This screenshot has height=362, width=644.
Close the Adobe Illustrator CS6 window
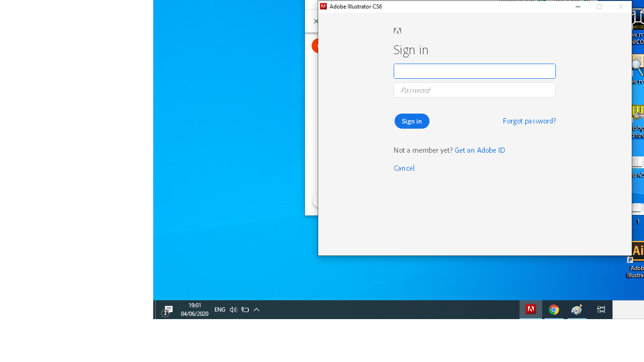[x=621, y=7]
